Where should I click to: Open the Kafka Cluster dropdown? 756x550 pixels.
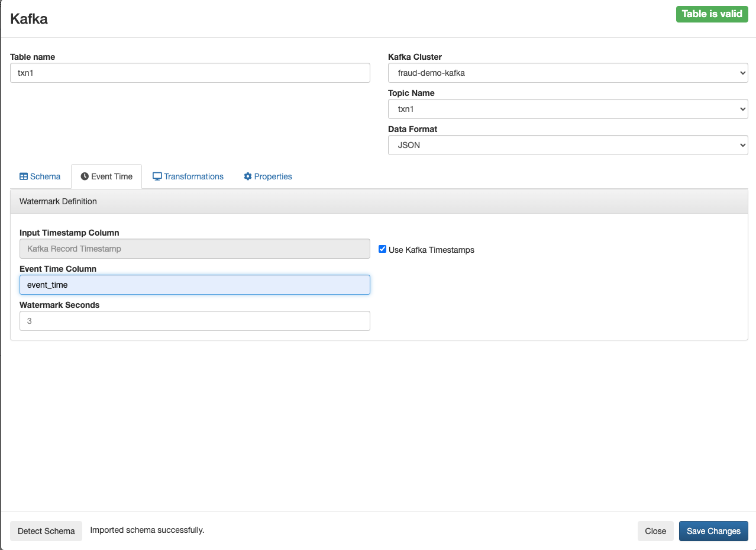pos(568,73)
